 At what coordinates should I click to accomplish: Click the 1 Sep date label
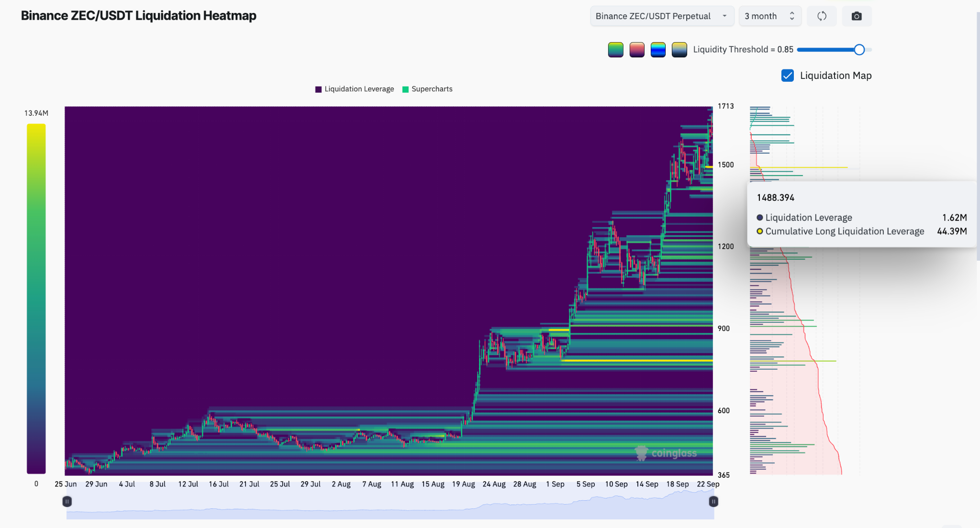[x=556, y=484]
